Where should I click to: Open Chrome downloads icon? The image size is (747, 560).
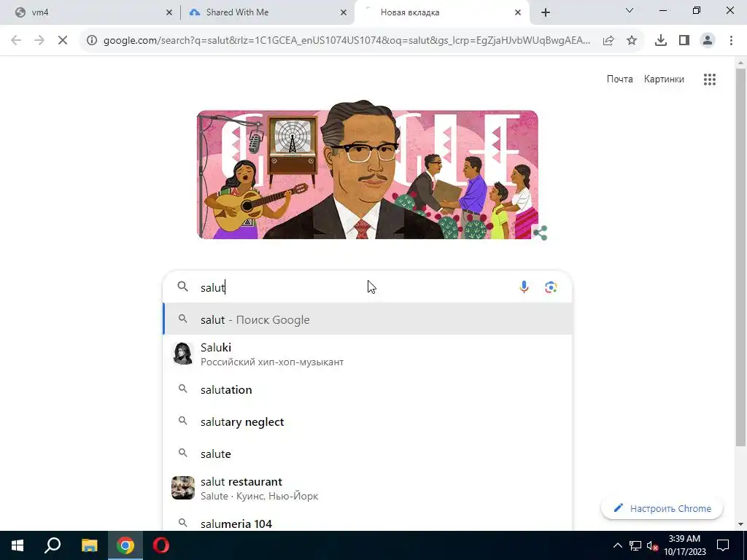pos(660,41)
